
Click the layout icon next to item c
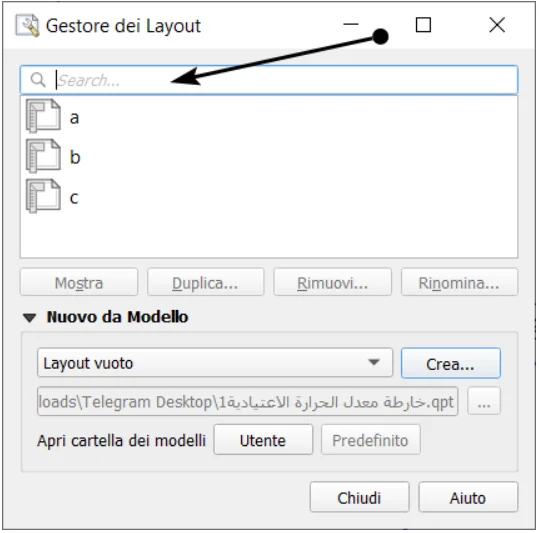43,196
